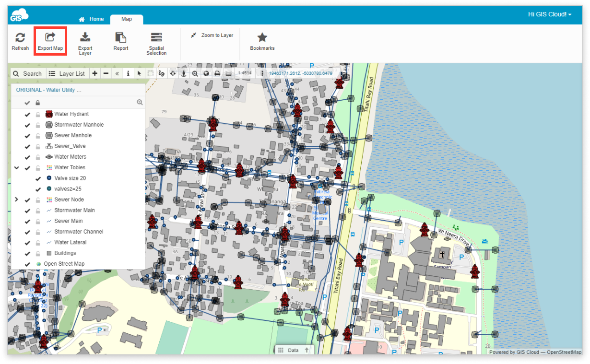The height and width of the screenshot is (364, 590).
Task: Uncheck the Buildings layer visibility
Action: [27, 253]
